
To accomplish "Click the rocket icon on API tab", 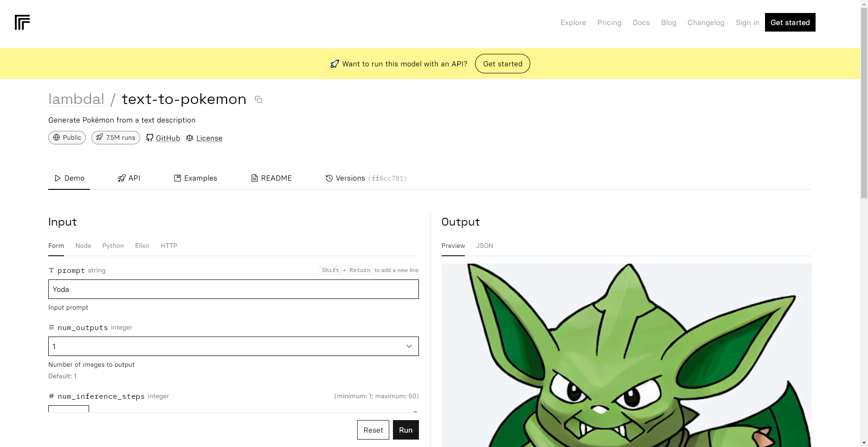I will [x=122, y=178].
